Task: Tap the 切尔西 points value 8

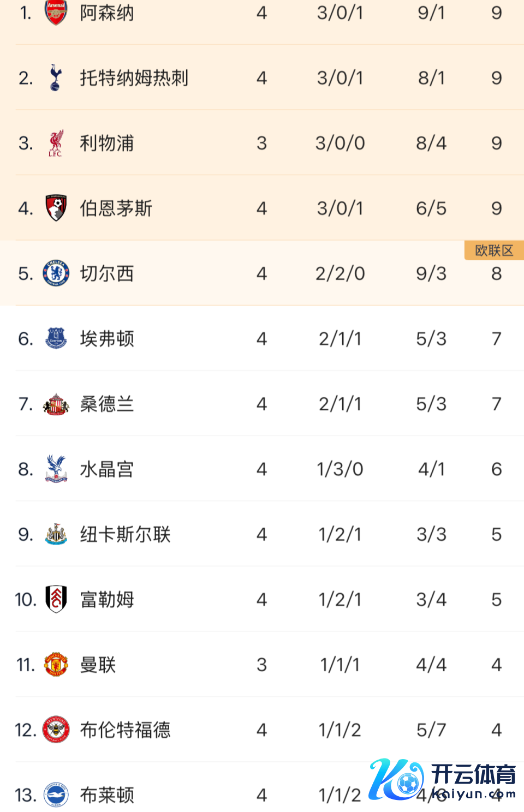Action: tap(496, 273)
